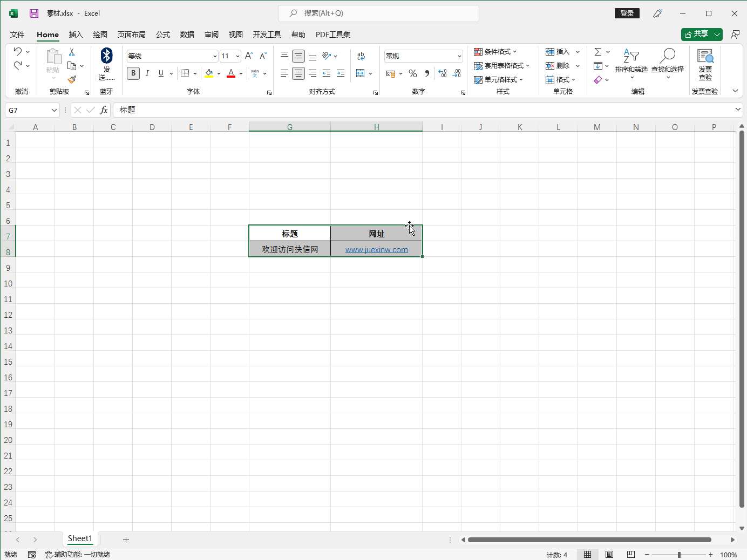Click the Format Painter brush icon
This screenshot has height=560, width=747.
(x=72, y=79)
